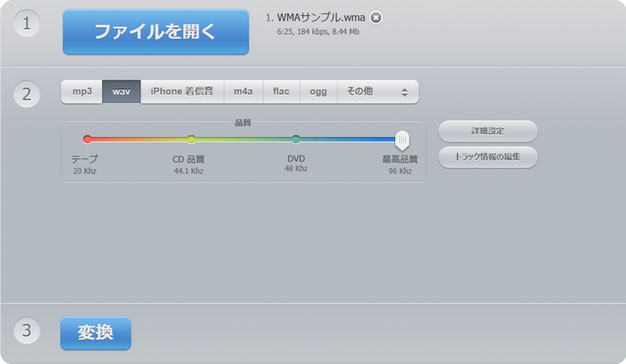The height and width of the screenshot is (364, 626).
Task: Remove WMAサンプル.wma with the x icon
Action: point(376,18)
